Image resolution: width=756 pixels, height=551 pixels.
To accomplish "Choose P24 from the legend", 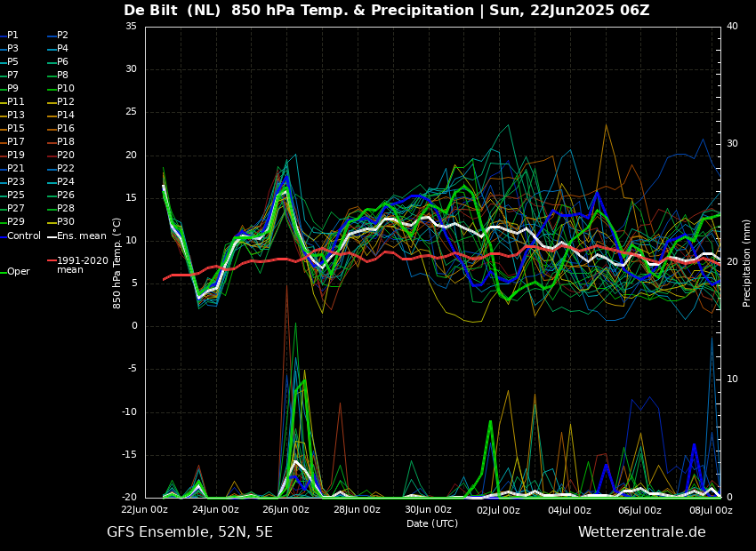I will point(60,181).
